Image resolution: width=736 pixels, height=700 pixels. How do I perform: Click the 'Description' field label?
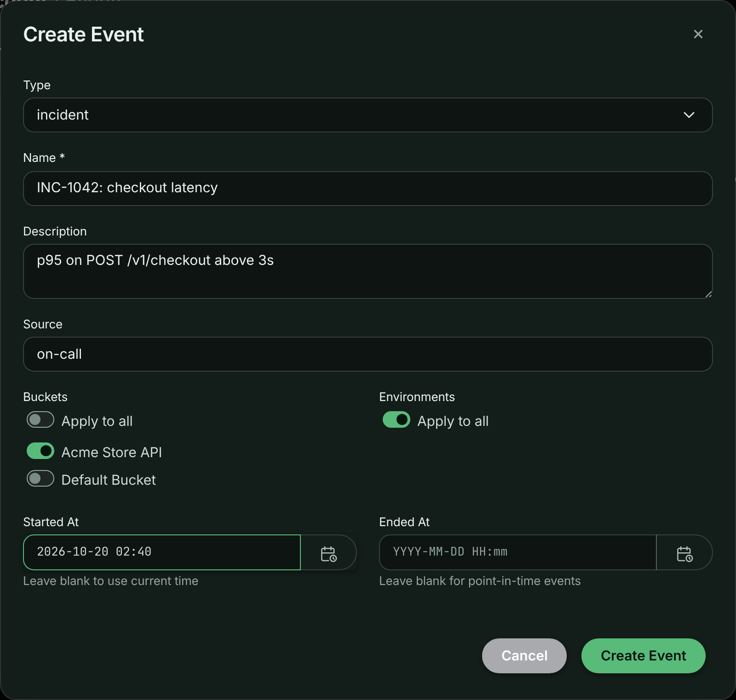coord(55,231)
